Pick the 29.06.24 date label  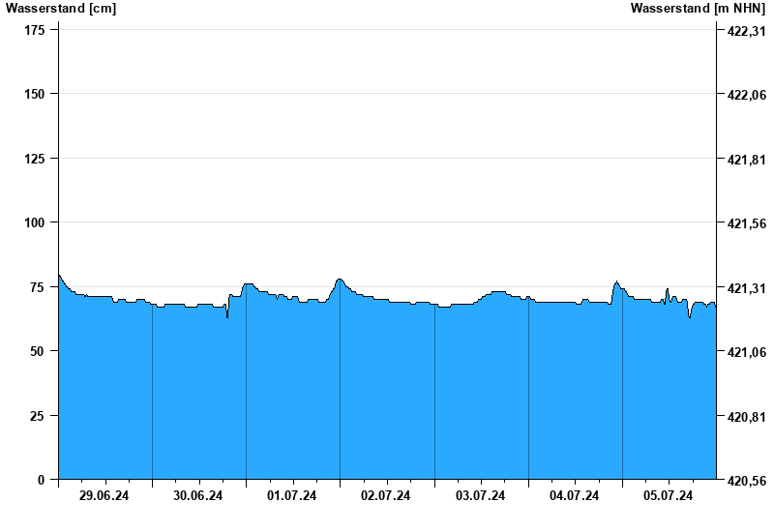point(104,495)
